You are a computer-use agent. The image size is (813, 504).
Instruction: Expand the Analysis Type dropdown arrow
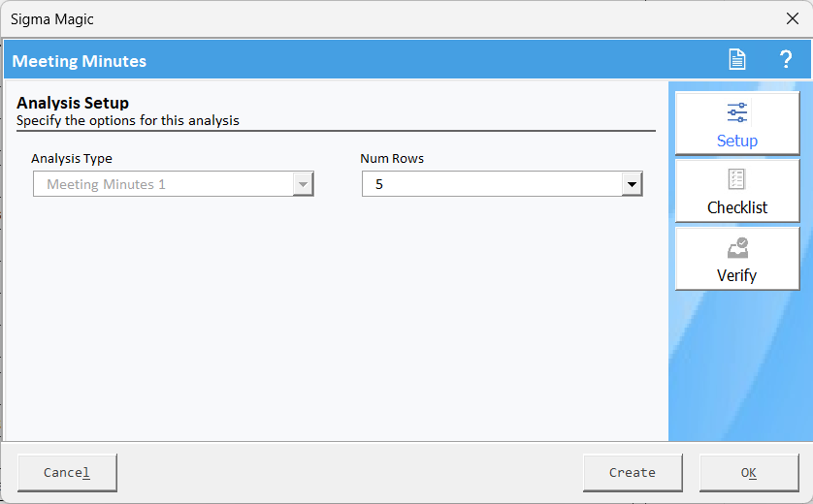click(x=303, y=184)
